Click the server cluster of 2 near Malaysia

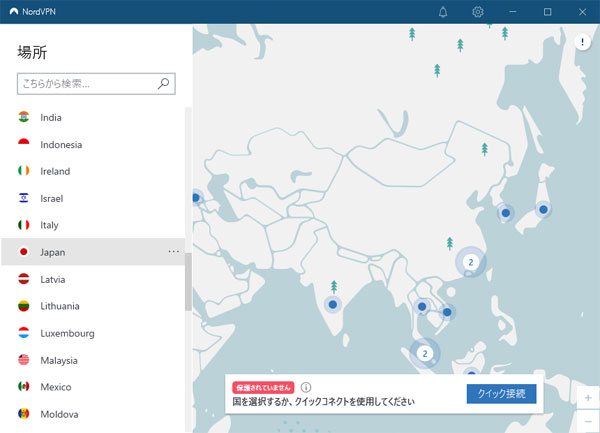(x=425, y=353)
